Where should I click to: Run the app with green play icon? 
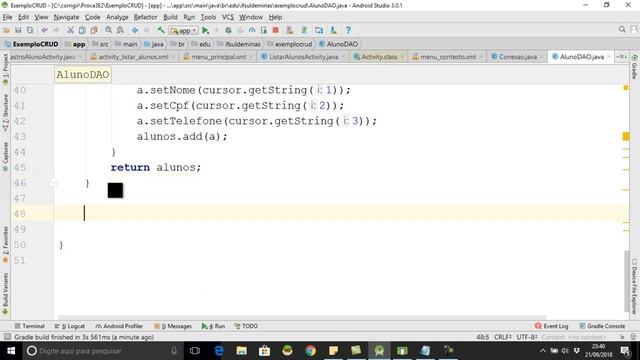205,30
